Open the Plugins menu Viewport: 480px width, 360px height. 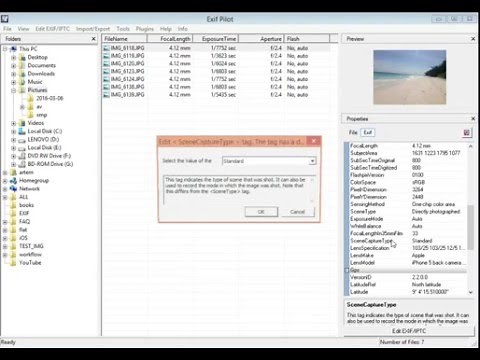tap(145, 29)
